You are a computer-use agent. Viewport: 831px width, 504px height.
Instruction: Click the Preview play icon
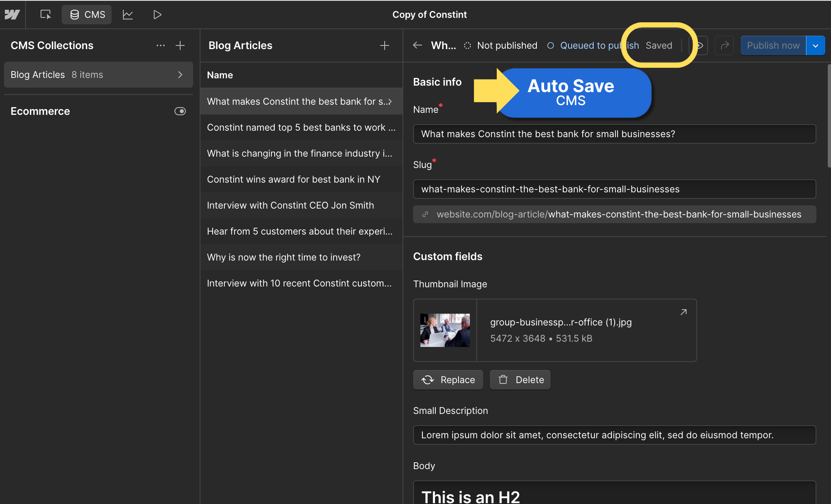coord(157,15)
